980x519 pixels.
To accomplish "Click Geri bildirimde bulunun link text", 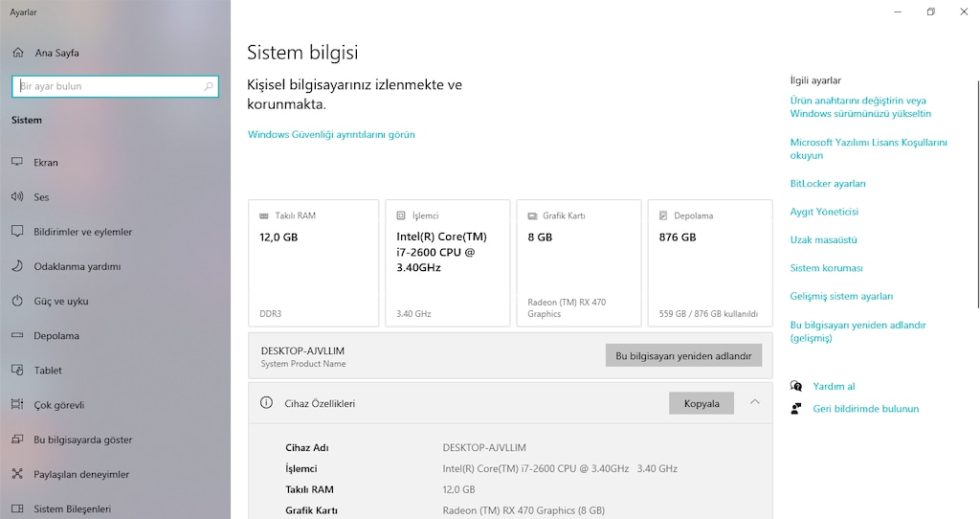I will [x=865, y=408].
